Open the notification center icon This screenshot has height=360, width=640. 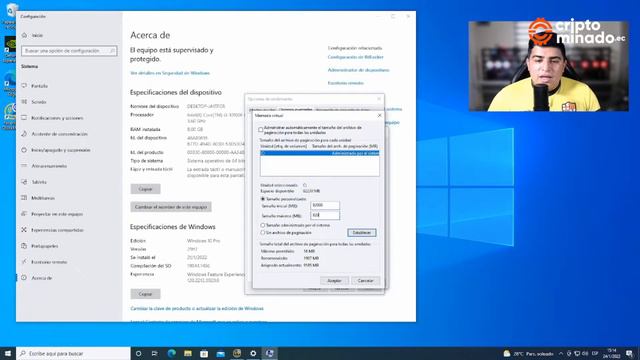tap(629, 353)
